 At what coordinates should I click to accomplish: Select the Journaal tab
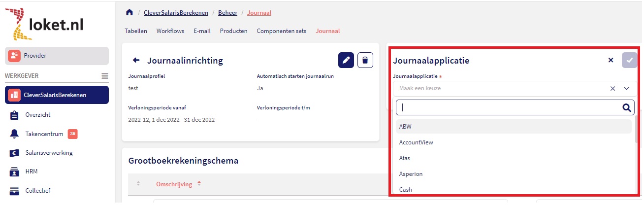328,31
